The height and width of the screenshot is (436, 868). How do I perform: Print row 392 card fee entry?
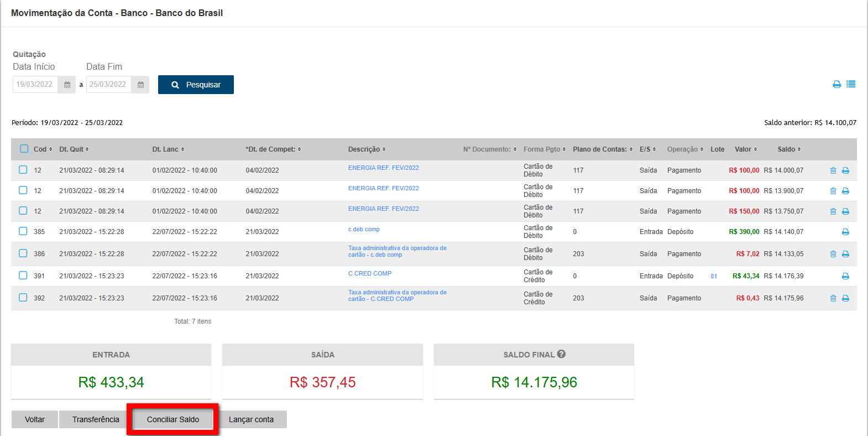(845, 298)
